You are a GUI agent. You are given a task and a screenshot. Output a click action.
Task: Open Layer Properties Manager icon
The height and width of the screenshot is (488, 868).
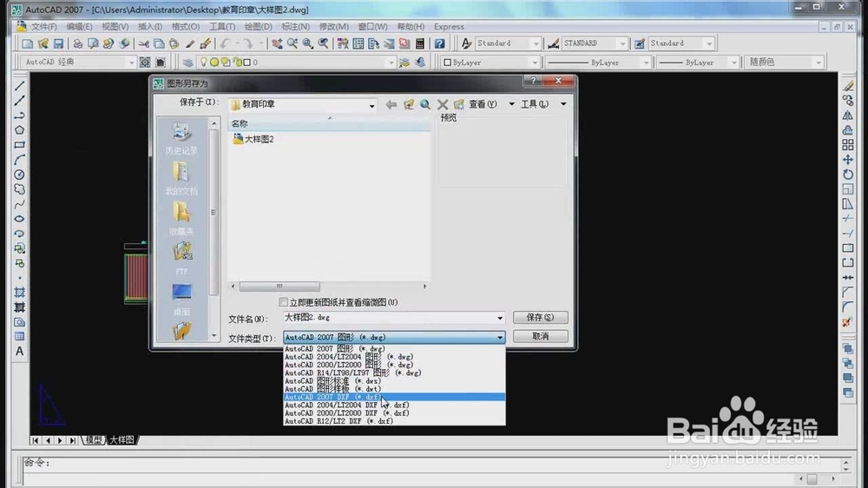coord(188,63)
